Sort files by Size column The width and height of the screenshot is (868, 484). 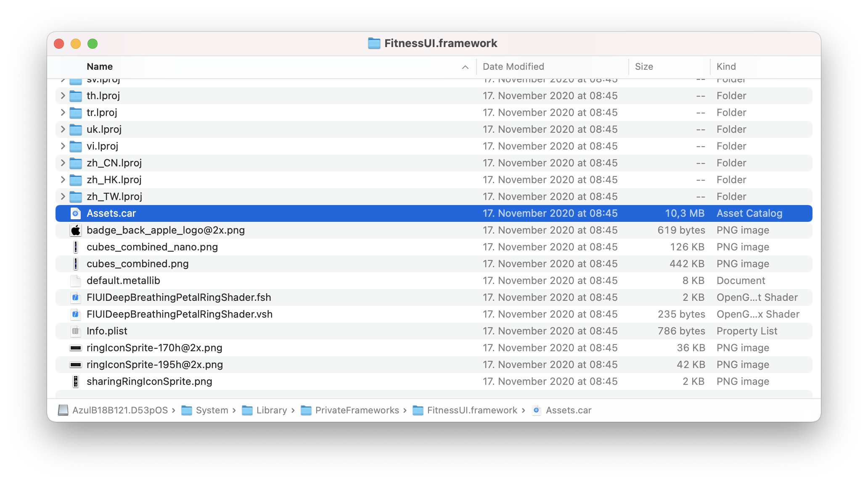(643, 66)
